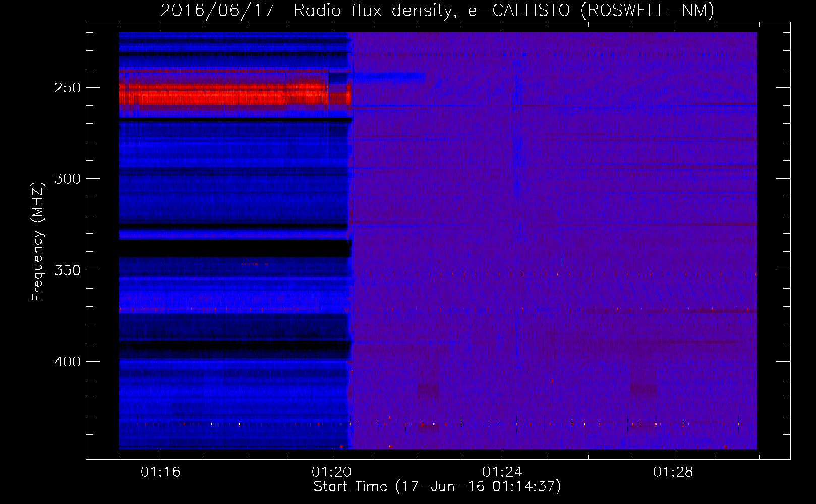Click the Frequency (MHZ) axis title
Image resolution: width=816 pixels, height=504 pixels.
(38, 241)
